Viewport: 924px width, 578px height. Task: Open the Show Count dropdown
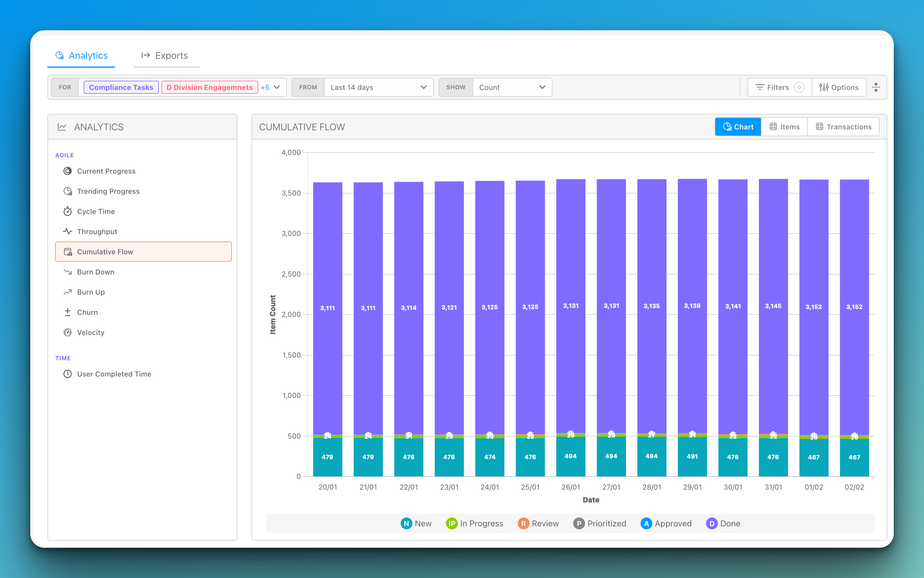[x=512, y=87]
